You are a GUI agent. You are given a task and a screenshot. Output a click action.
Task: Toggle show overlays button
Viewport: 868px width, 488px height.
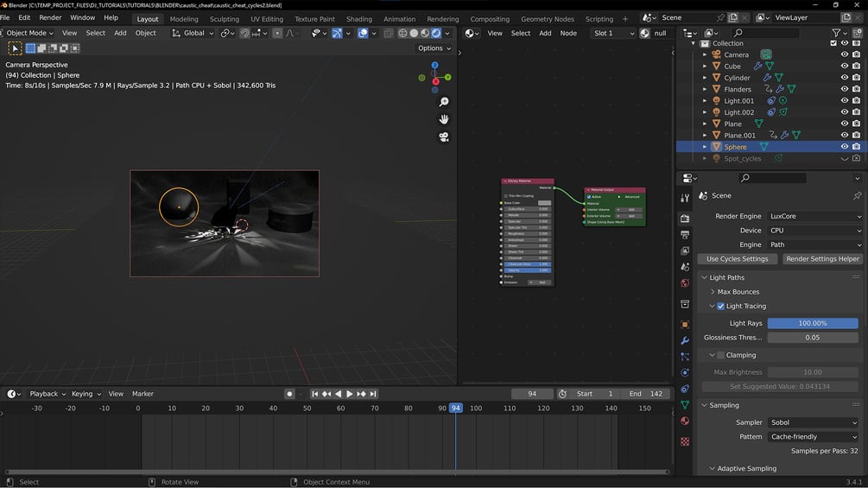tap(363, 33)
